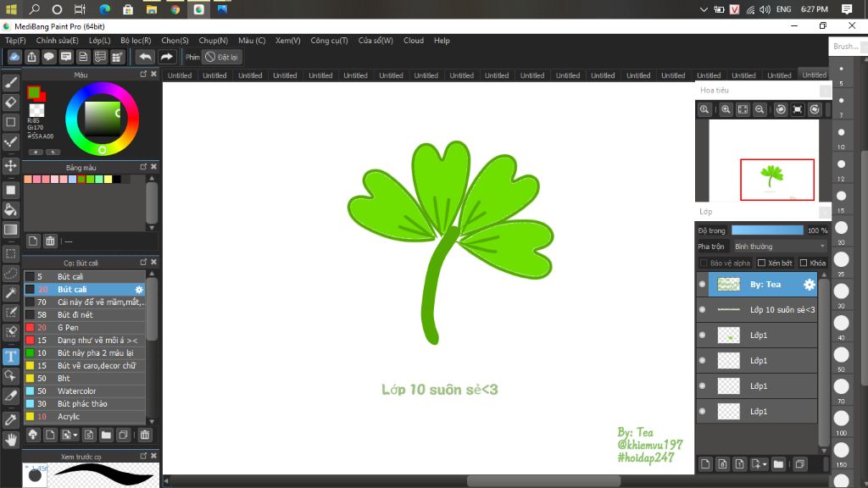This screenshot has height=488, width=868.
Task: Select the Bút phác thảo brush
Action: coord(85,404)
